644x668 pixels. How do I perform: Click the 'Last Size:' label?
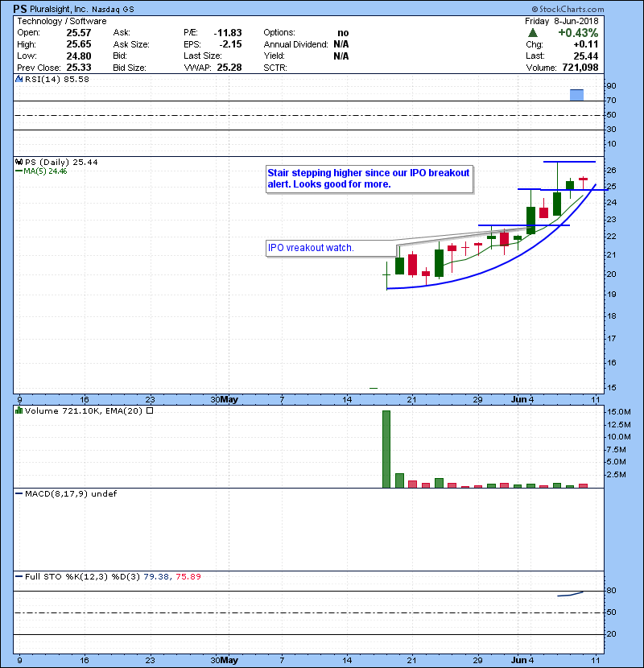[x=202, y=56]
